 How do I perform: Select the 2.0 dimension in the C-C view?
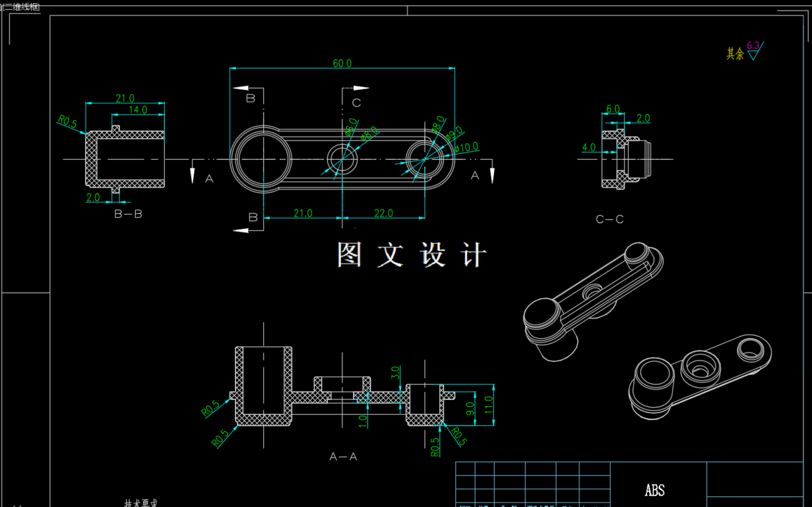click(643, 118)
